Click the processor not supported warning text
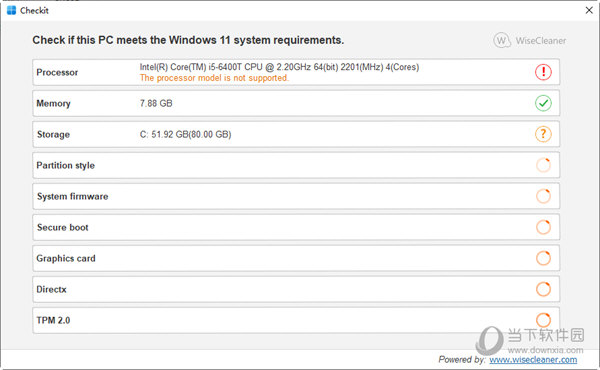The width and height of the screenshot is (600, 370). point(214,78)
